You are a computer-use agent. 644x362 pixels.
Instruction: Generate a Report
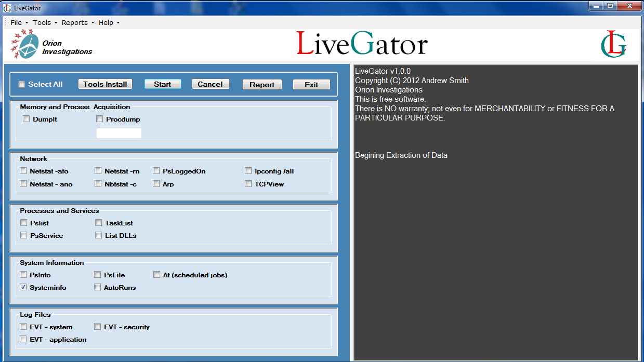click(x=262, y=85)
